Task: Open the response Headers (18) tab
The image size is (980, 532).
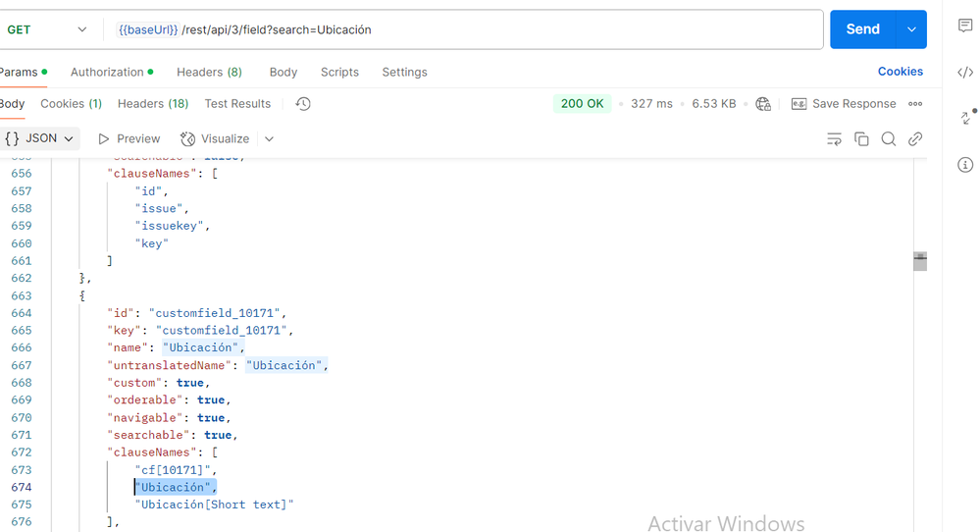Action: click(152, 104)
